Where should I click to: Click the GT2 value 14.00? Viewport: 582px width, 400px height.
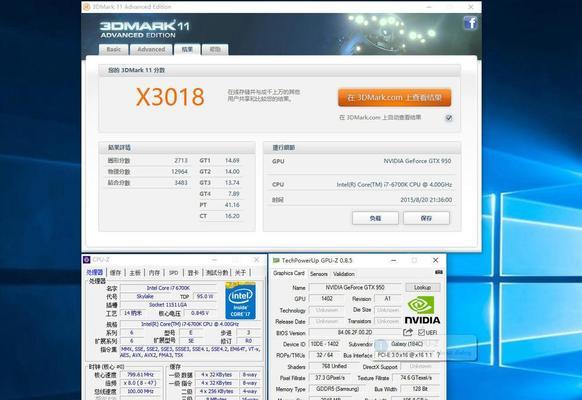232,172
